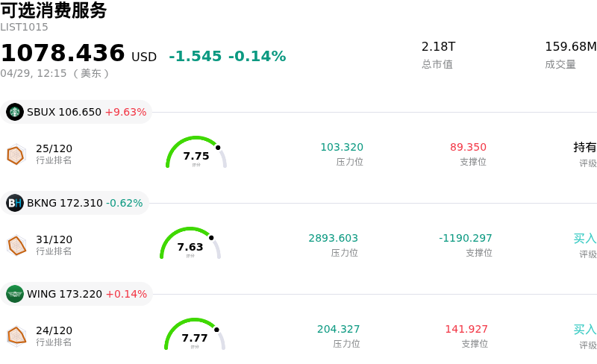Click the SBUX 持有 rating
The height and width of the screenshot is (364, 597).
coord(585,148)
